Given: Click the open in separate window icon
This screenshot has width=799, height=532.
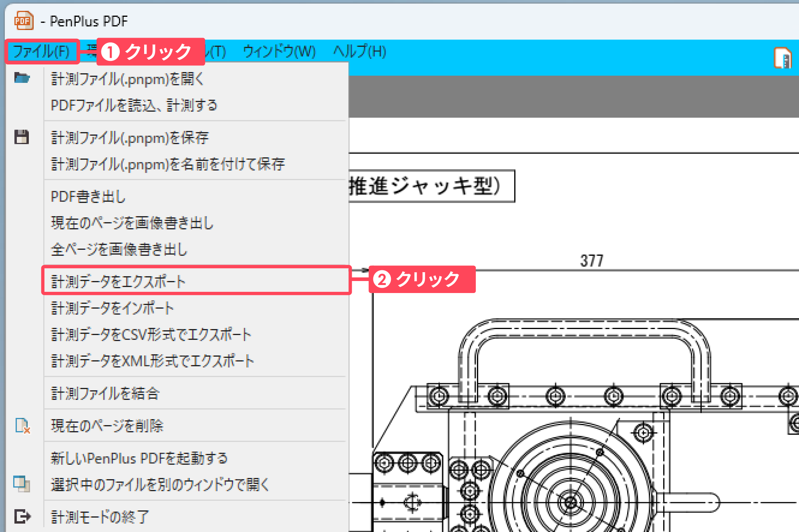Looking at the screenshot, I should [x=22, y=484].
